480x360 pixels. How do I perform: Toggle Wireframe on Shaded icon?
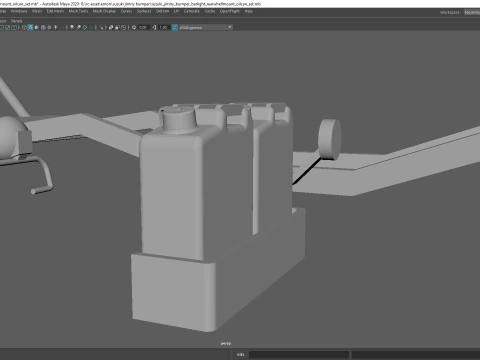point(43,27)
